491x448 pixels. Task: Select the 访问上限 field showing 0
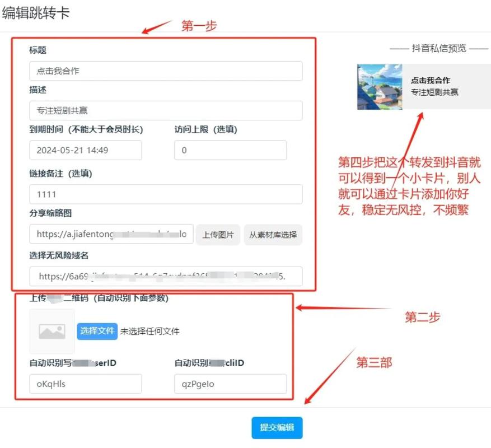pos(230,150)
